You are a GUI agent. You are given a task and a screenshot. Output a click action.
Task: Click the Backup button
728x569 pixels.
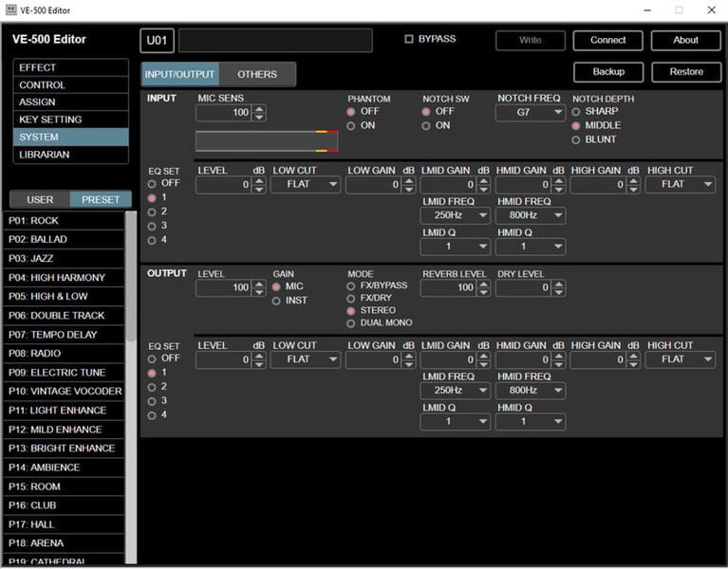point(608,72)
